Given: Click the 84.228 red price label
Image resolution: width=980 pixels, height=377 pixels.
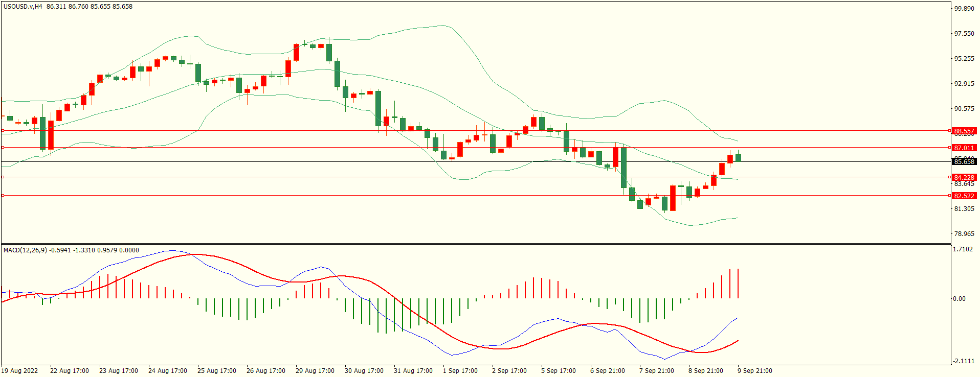Looking at the screenshot, I should coord(964,178).
